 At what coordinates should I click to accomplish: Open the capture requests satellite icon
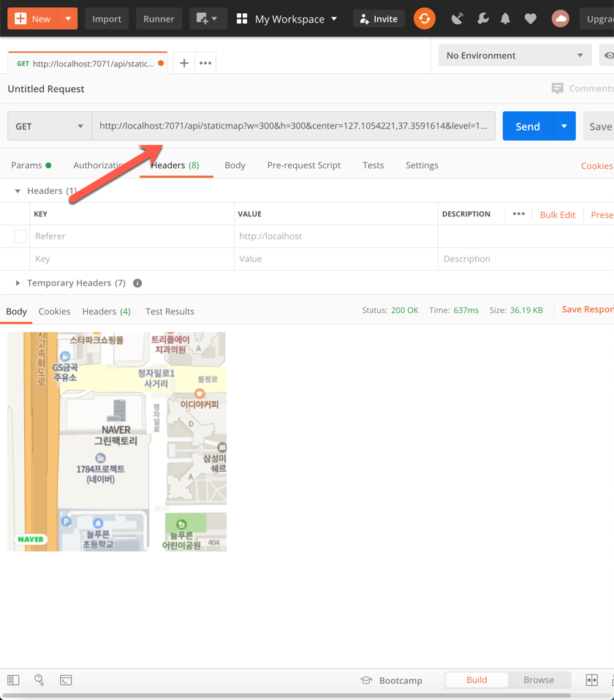pos(458,19)
